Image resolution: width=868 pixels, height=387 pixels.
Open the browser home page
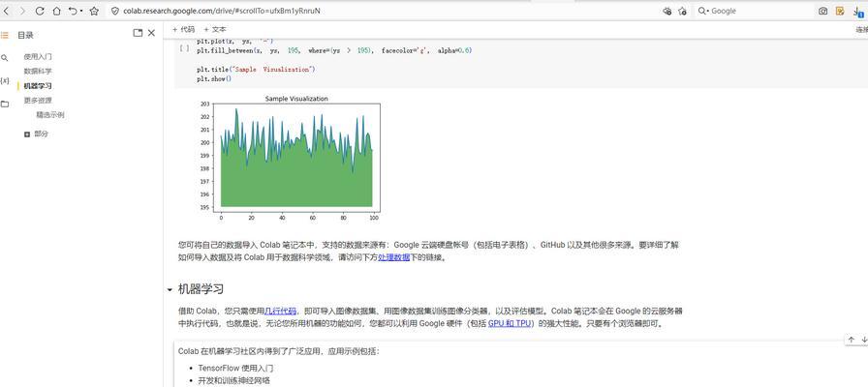click(x=56, y=11)
